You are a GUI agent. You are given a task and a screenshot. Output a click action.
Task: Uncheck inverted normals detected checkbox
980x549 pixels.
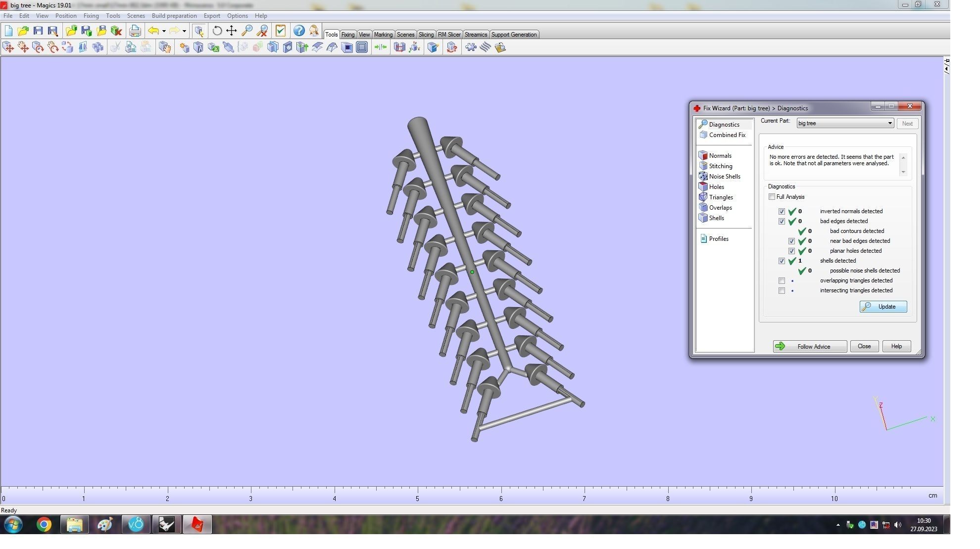pos(782,211)
